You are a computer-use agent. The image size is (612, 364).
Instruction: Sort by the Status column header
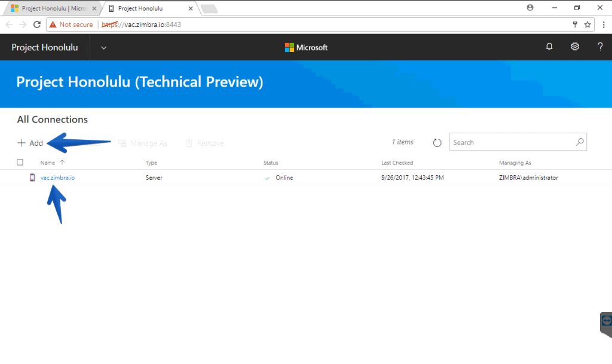[x=271, y=163]
